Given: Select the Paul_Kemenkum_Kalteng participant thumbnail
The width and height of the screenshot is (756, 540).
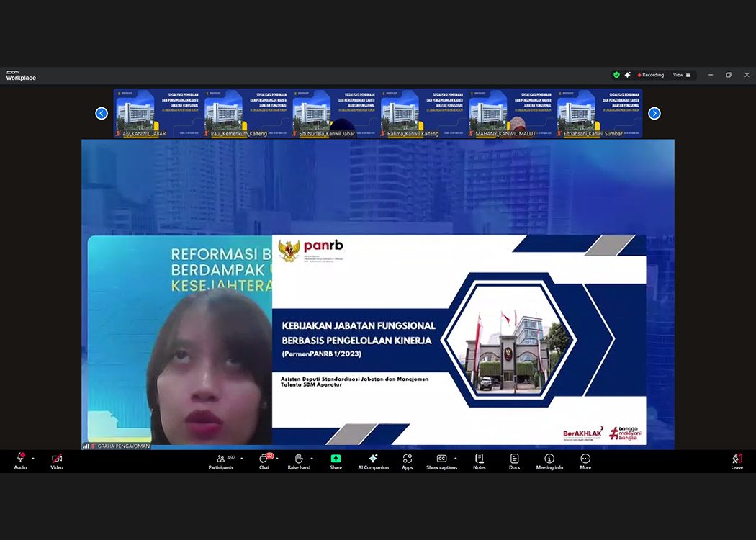Looking at the screenshot, I should [x=245, y=114].
